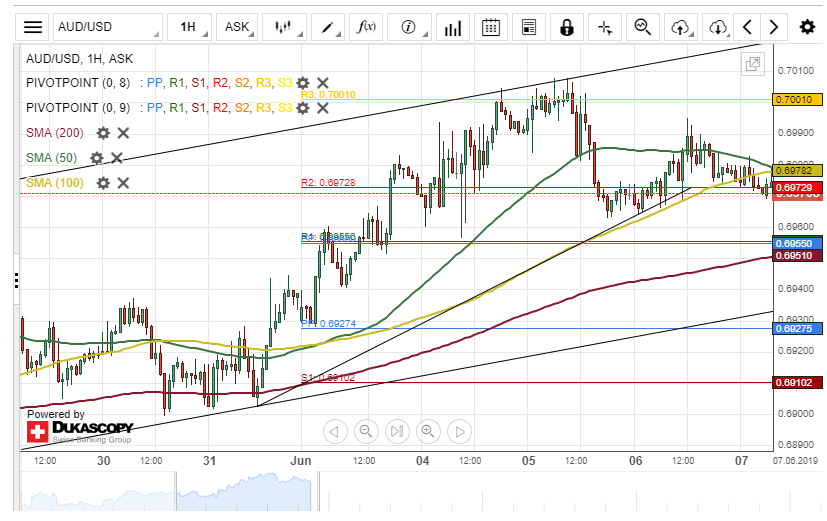Open the f(x) indicators menu

[x=366, y=27]
